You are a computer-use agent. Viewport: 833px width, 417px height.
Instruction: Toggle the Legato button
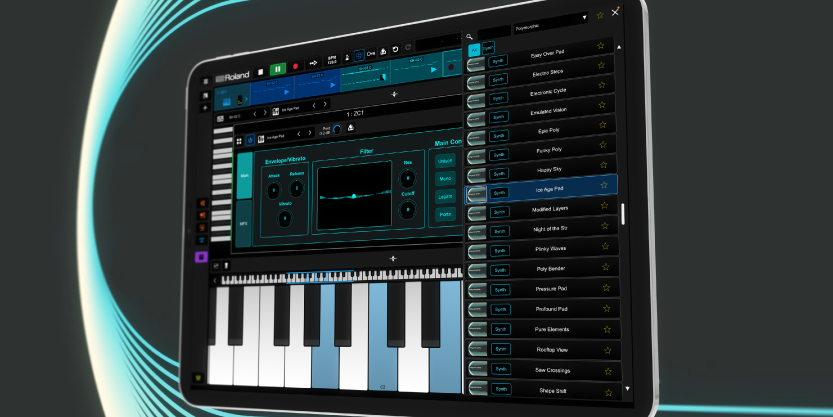(x=445, y=197)
